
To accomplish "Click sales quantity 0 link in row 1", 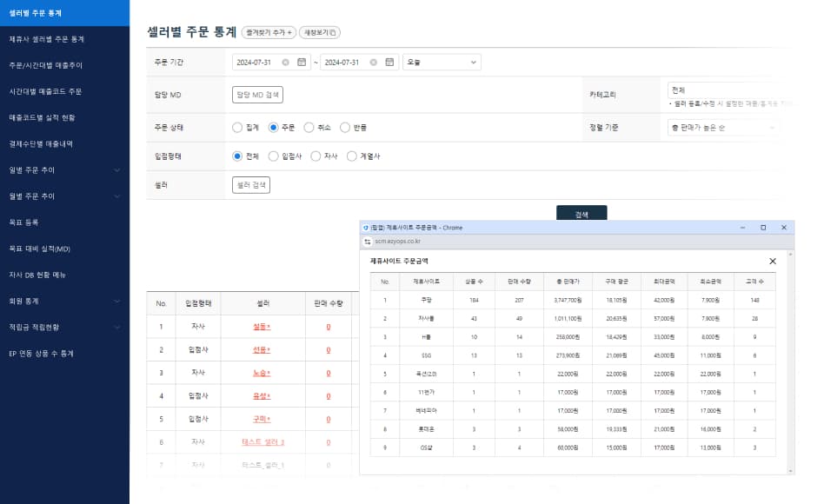I will point(329,327).
